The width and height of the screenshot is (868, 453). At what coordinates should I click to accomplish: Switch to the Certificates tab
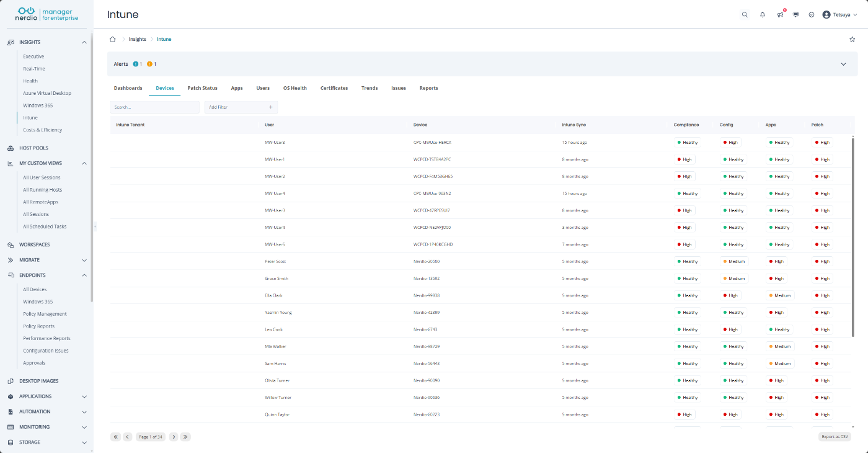click(334, 88)
